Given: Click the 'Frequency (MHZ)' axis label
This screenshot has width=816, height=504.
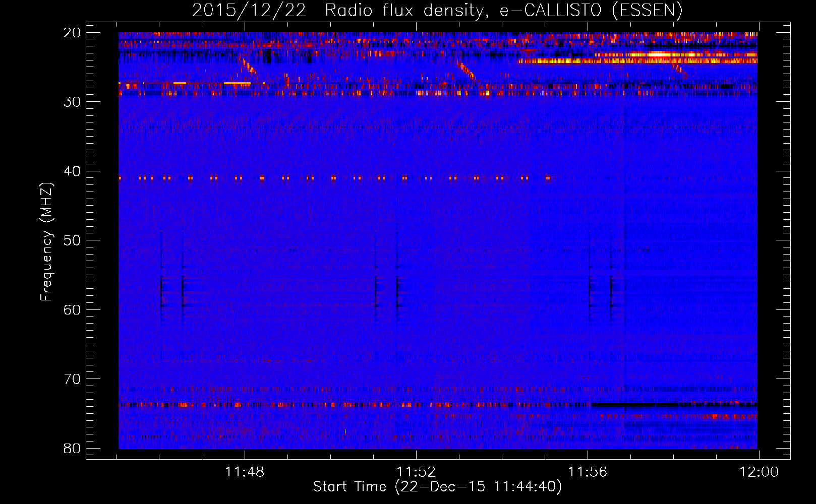Looking at the screenshot, I should coord(46,242).
